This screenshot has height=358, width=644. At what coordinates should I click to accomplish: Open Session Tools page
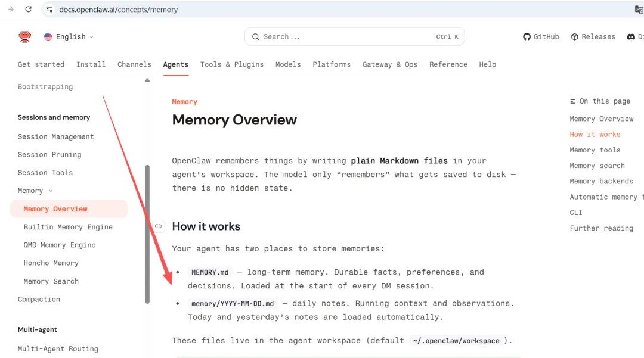(45, 173)
